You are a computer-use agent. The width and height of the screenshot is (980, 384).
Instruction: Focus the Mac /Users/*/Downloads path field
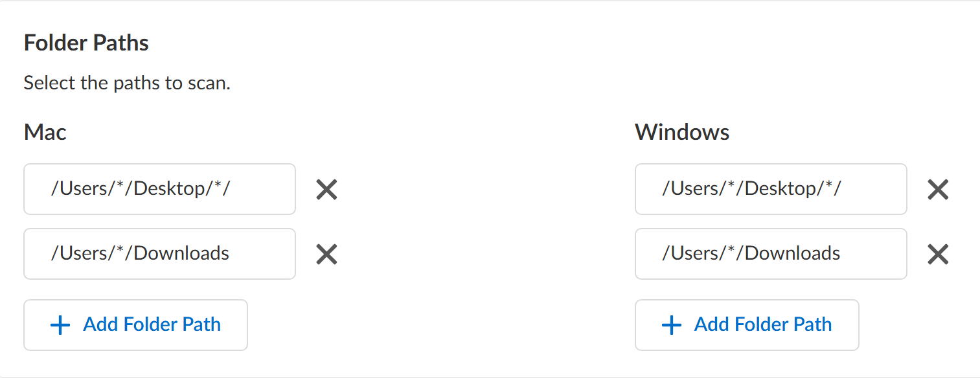click(x=159, y=253)
